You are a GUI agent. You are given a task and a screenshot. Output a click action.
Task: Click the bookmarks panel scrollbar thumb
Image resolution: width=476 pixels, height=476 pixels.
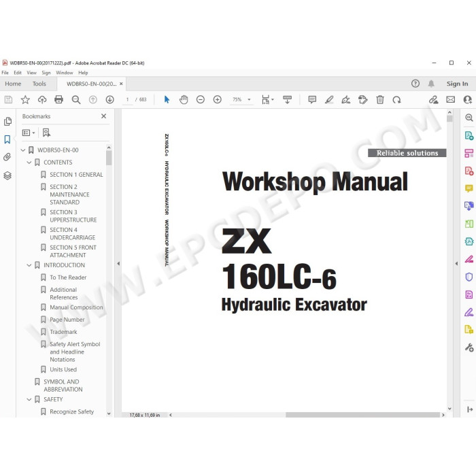click(x=109, y=158)
